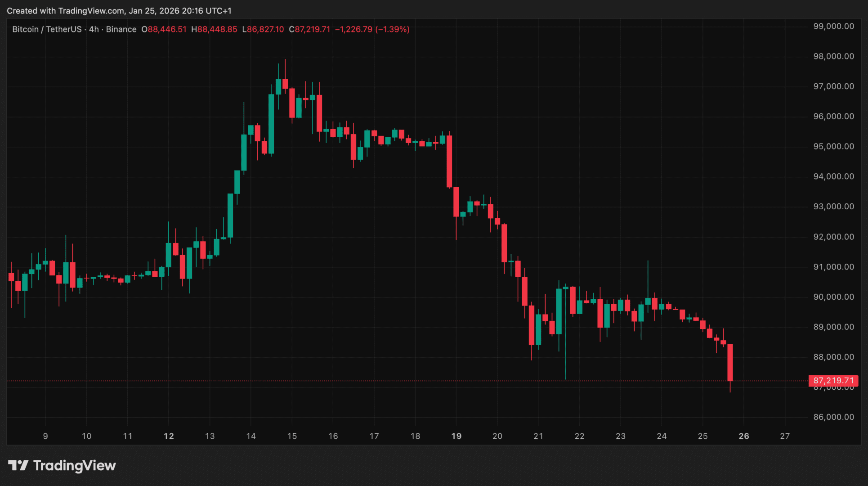Viewport: 868px width, 486px height.
Task: Click the TradingView logo icon
Action: 18,465
